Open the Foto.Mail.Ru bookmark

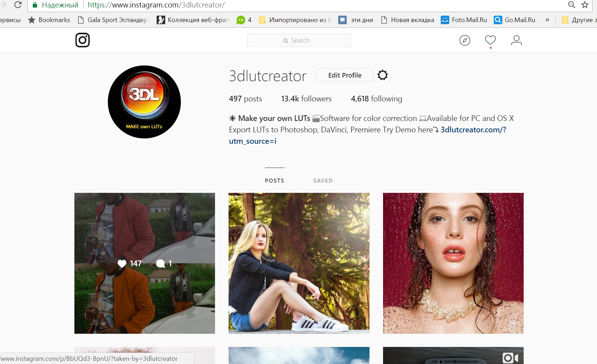(x=464, y=20)
